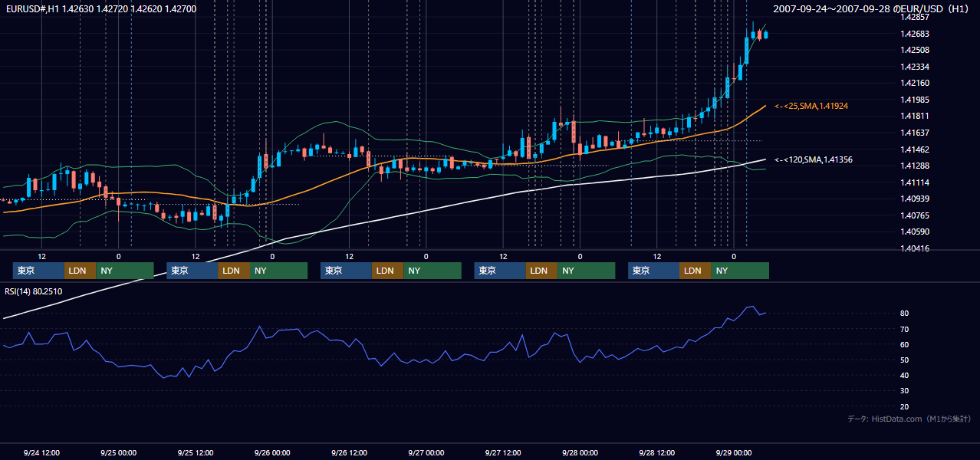Click price axis value 1.41985

coord(914,100)
